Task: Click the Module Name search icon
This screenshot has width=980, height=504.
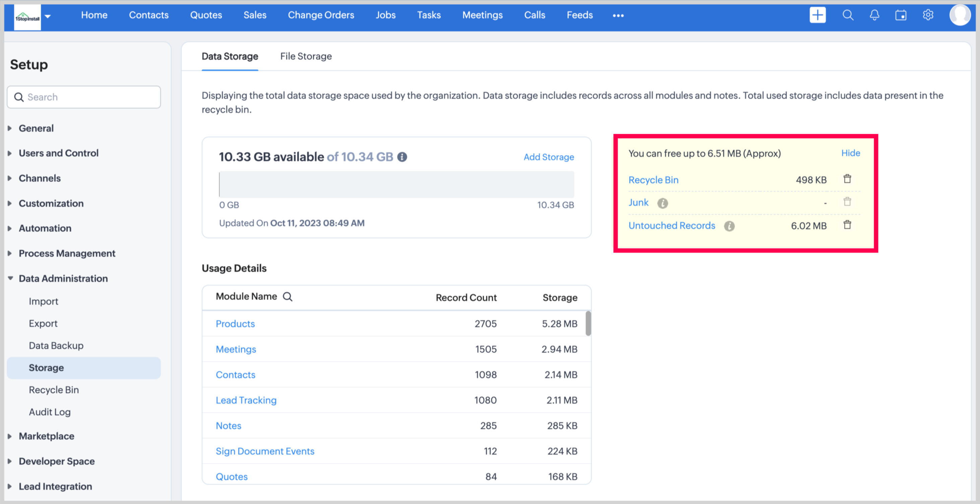Action: point(287,296)
